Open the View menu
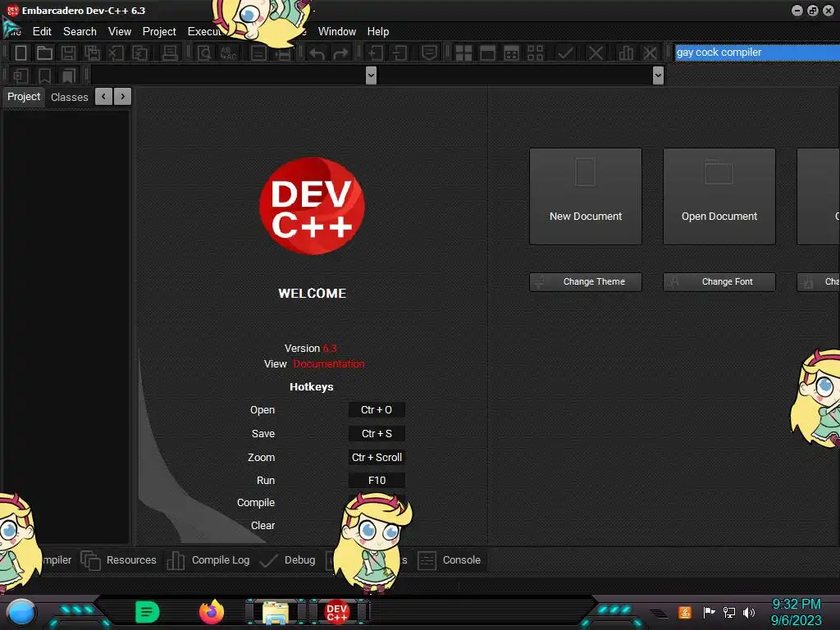Screen dimensions: 840x630 (x=120, y=32)
